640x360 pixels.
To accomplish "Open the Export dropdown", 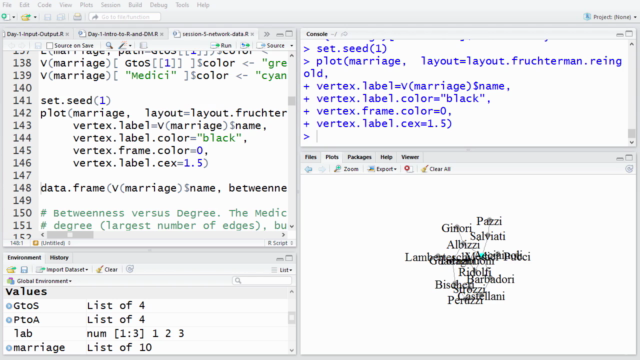I will (x=382, y=169).
